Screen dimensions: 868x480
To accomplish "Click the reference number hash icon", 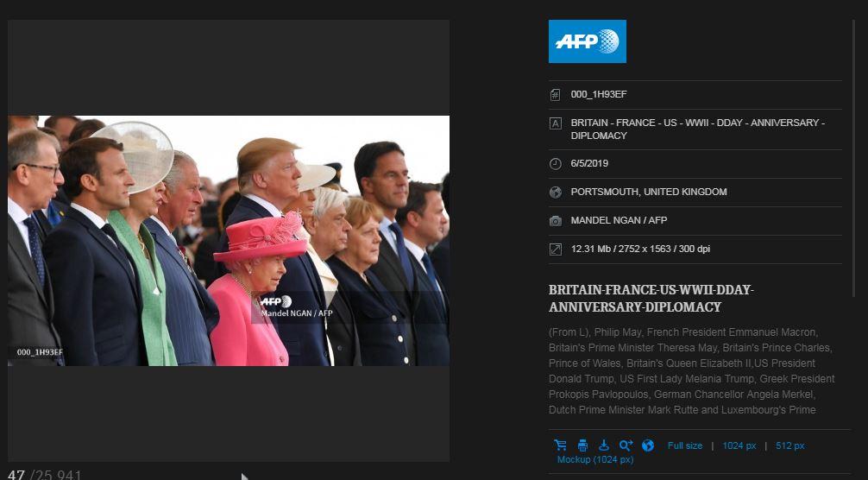I will click(556, 95).
